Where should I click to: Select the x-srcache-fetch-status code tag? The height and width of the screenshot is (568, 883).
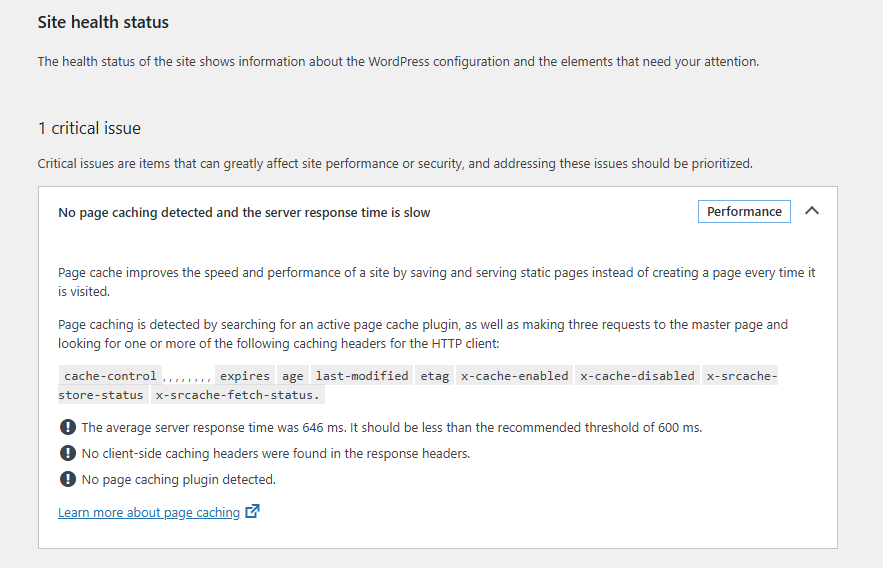[x=238, y=395]
